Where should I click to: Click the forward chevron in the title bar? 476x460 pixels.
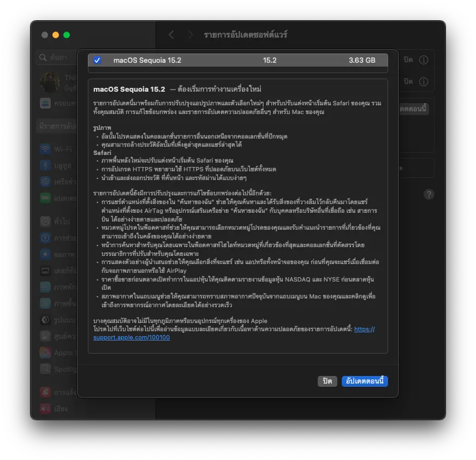[x=190, y=35]
